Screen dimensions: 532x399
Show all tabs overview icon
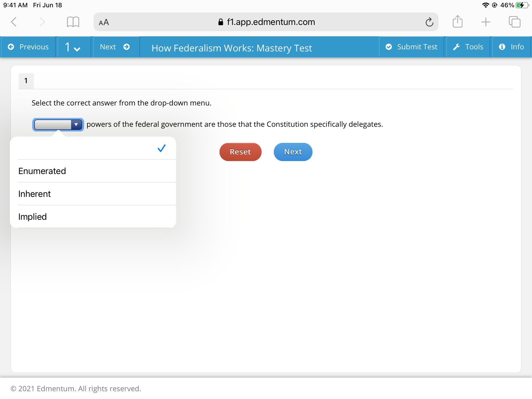(514, 22)
